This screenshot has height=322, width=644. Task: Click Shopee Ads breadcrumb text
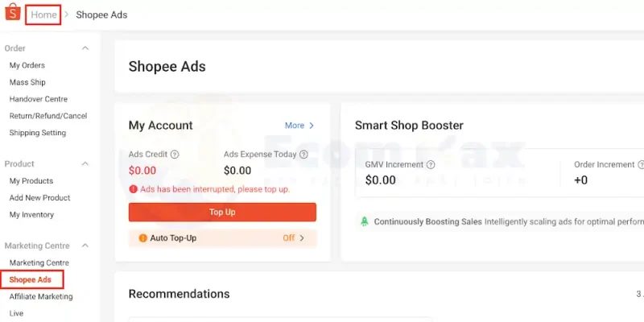click(x=101, y=14)
